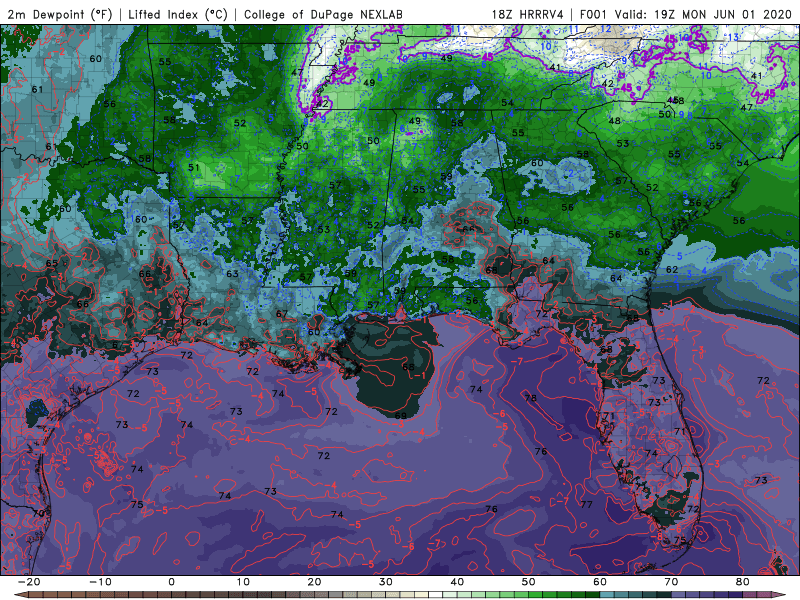Click the "63" dewpoint value on the map
This screenshot has height=600, width=800.
(232, 273)
